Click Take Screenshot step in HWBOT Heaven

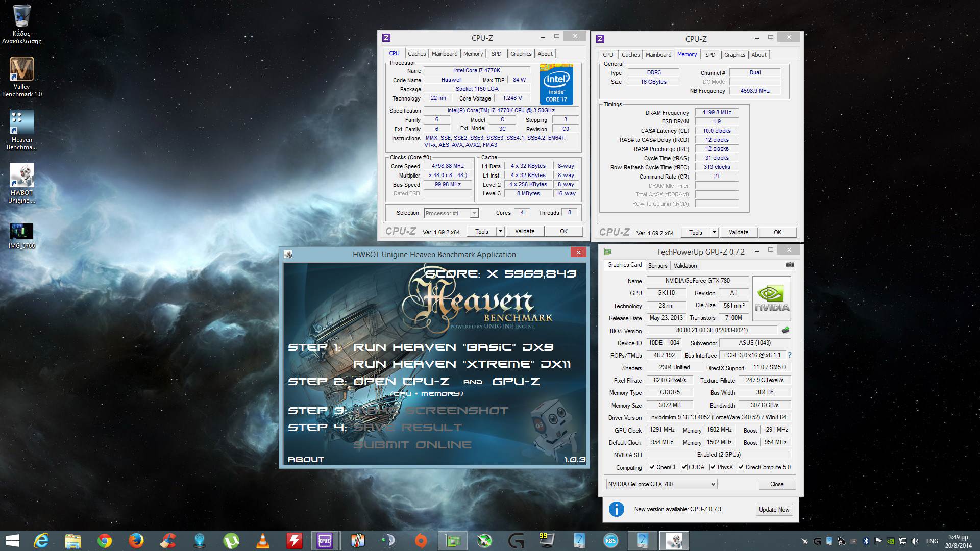tap(431, 411)
